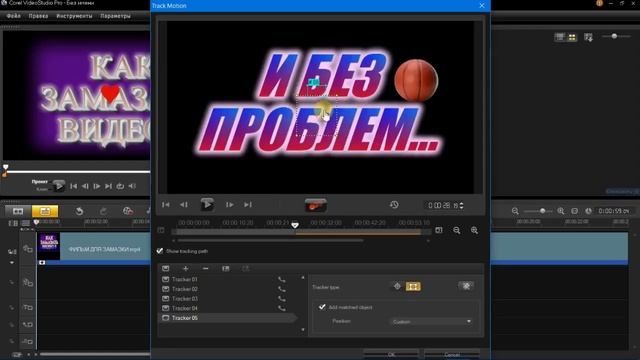This screenshot has height=360, width=640.
Task: Apply mosaic blur tracker option
Action: click(x=466, y=286)
